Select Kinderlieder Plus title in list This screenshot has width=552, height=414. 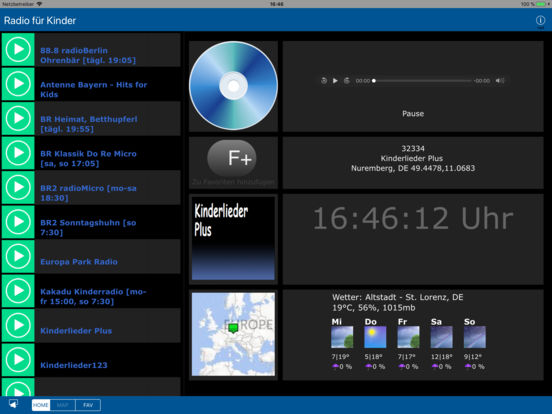[76, 331]
